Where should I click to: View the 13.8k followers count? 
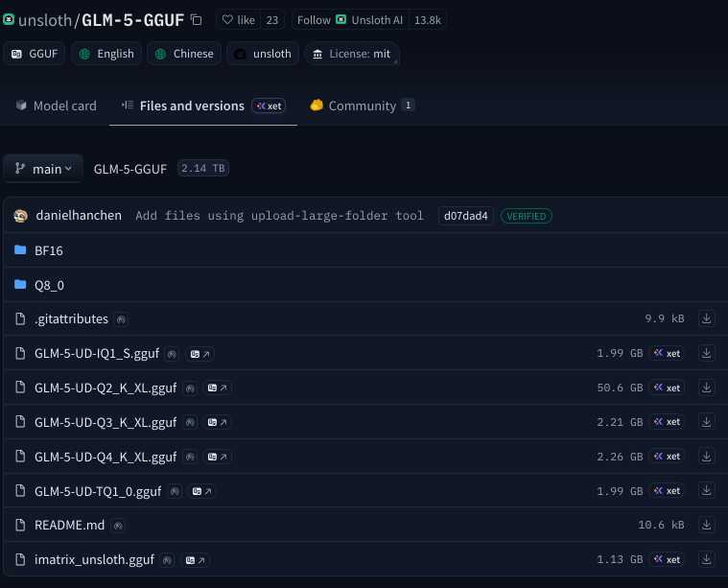pyautogui.click(x=428, y=20)
